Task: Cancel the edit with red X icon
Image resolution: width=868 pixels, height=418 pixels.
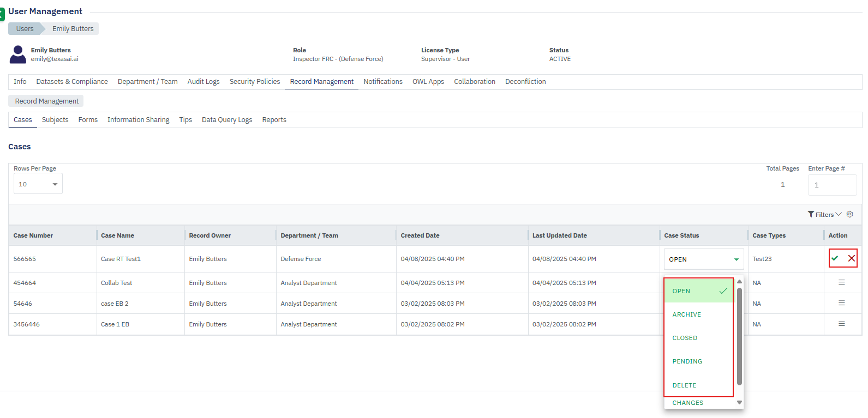Action: click(851, 258)
